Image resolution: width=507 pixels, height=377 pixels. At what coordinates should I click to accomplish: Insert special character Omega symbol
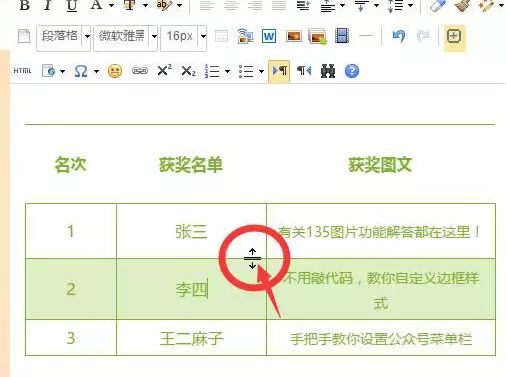coord(81,71)
